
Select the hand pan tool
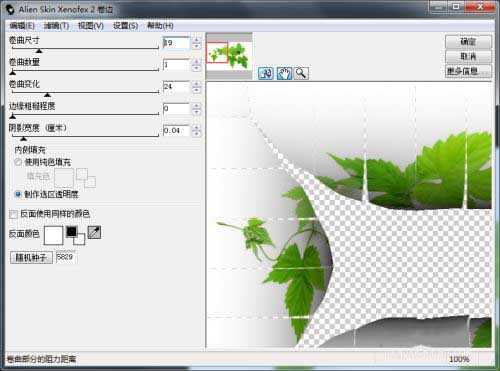(x=284, y=73)
